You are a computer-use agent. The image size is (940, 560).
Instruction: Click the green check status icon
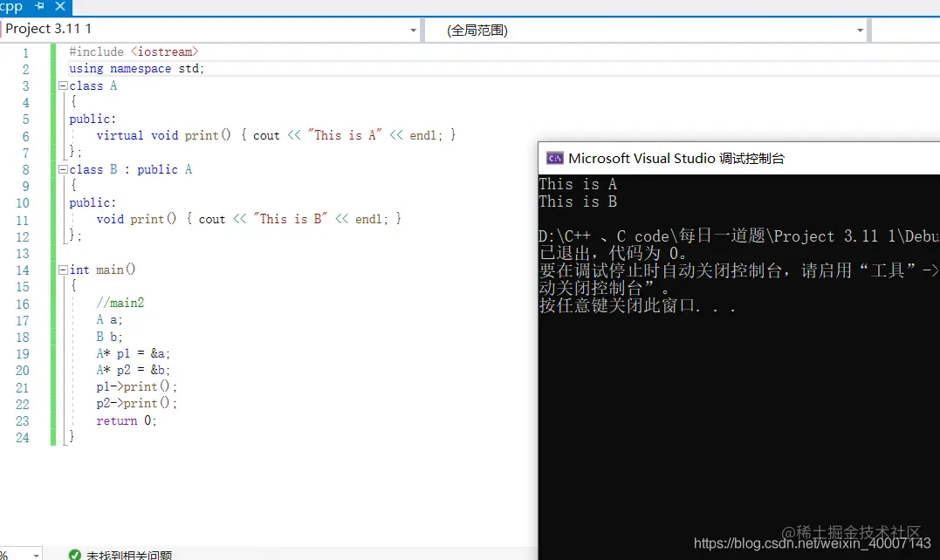[x=75, y=555]
